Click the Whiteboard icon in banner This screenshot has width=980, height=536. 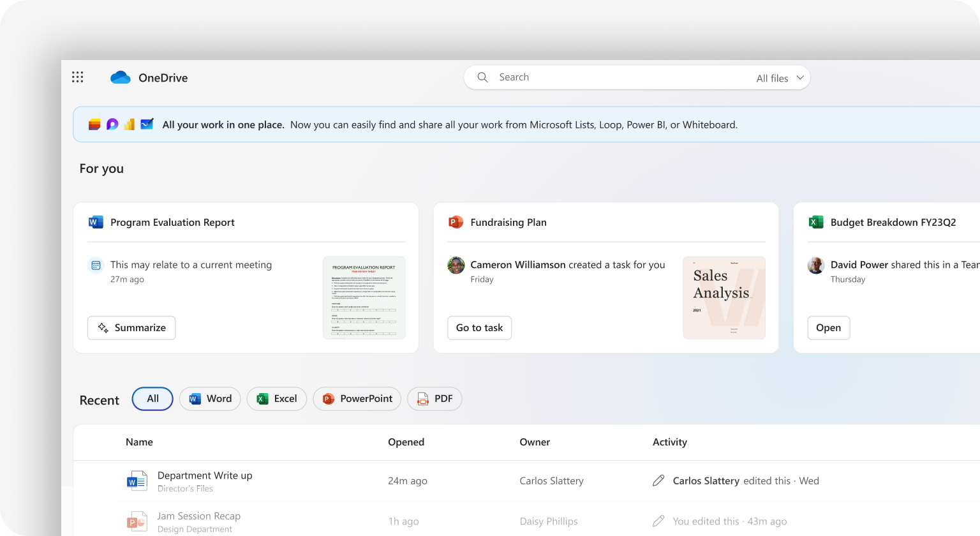(147, 124)
